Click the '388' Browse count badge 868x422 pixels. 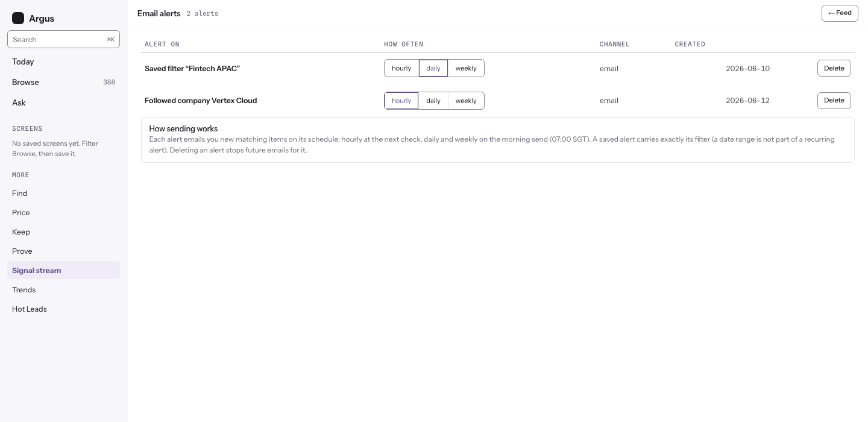pyautogui.click(x=109, y=82)
